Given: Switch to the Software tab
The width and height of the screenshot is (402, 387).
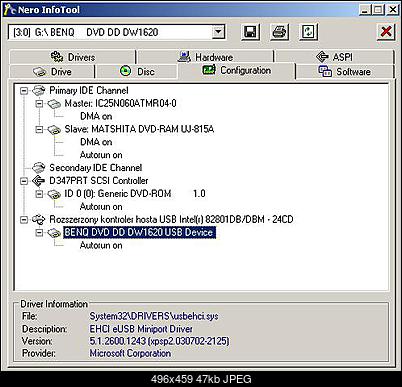Looking at the screenshot, I should 345,72.
